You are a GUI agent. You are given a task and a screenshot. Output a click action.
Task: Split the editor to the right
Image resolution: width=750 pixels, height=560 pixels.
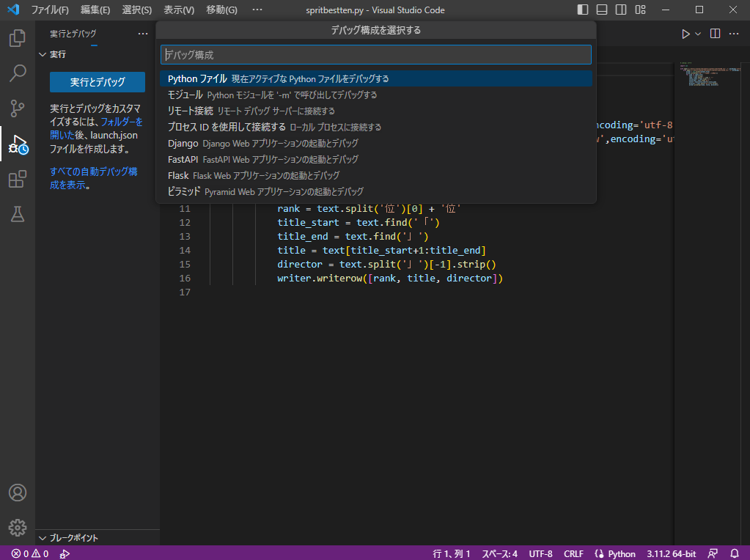point(715,34)
